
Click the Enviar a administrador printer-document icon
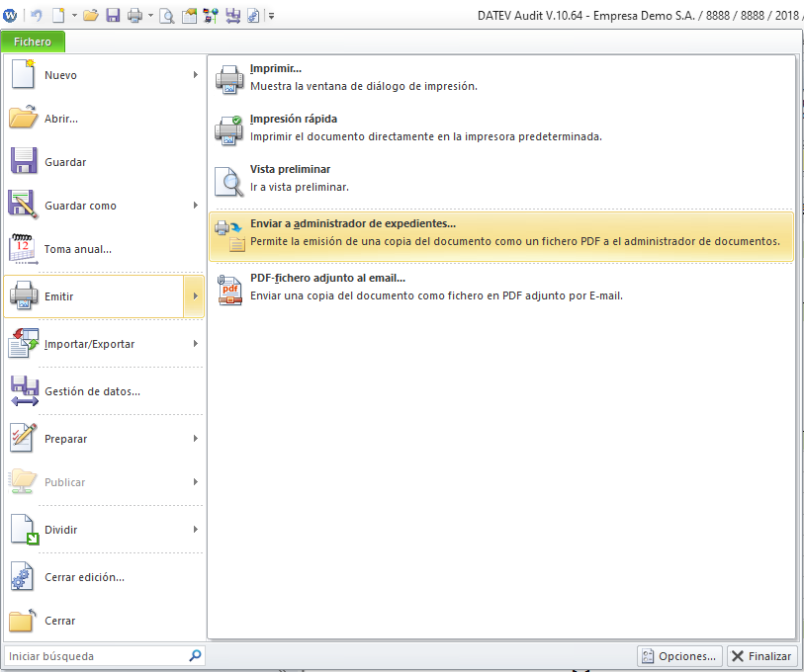click(229, 235)
